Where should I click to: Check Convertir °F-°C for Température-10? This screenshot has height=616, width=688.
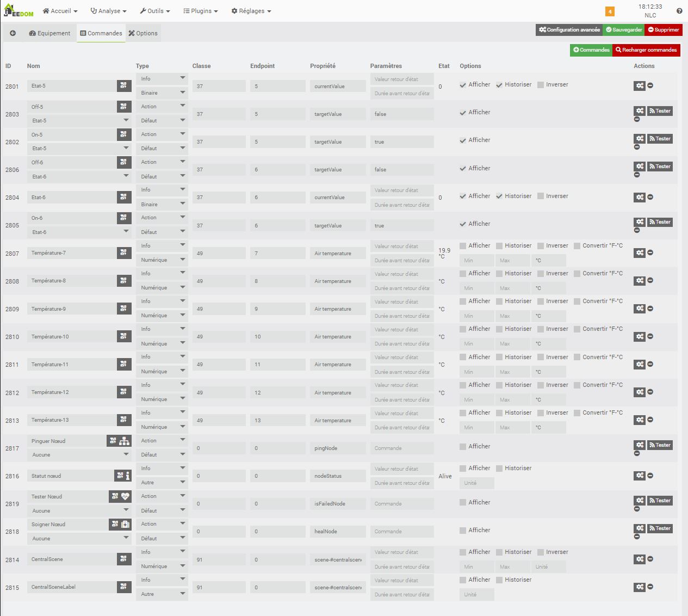click(x=577, y=329)
